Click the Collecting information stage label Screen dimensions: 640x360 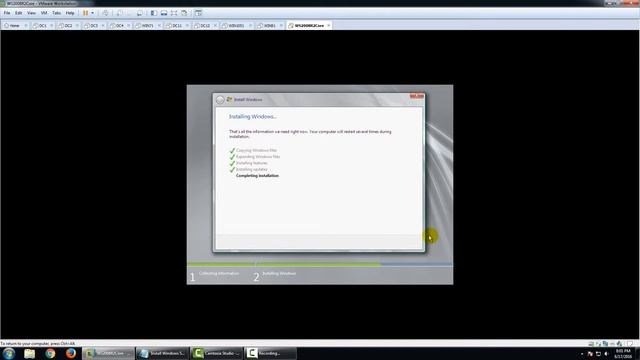(219, 273)
